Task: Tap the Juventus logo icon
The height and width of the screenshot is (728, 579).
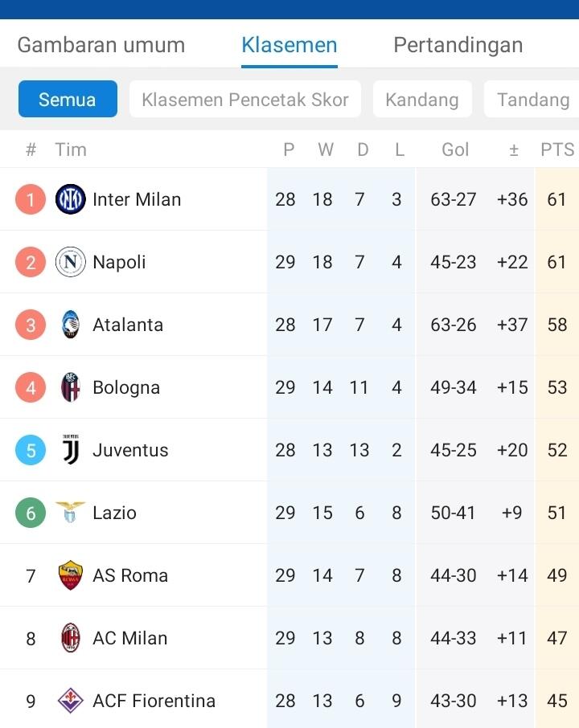Action: [x=71, y=450]
